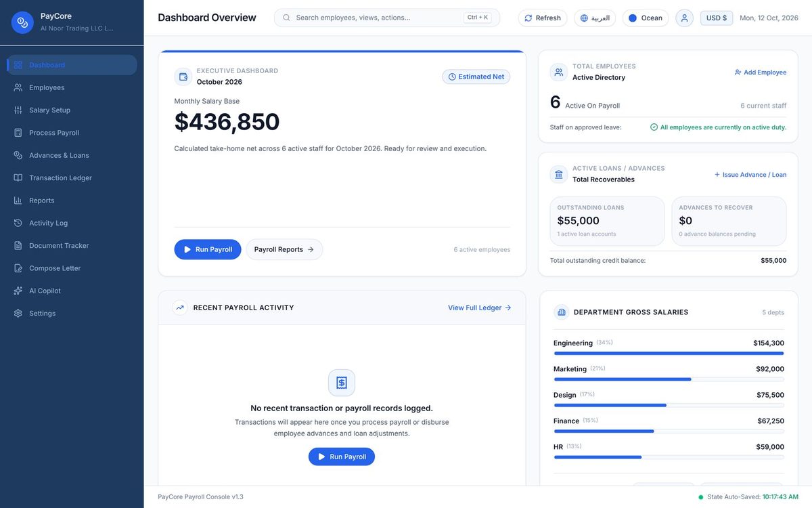Navigate to Transaction Ledger

72,177
